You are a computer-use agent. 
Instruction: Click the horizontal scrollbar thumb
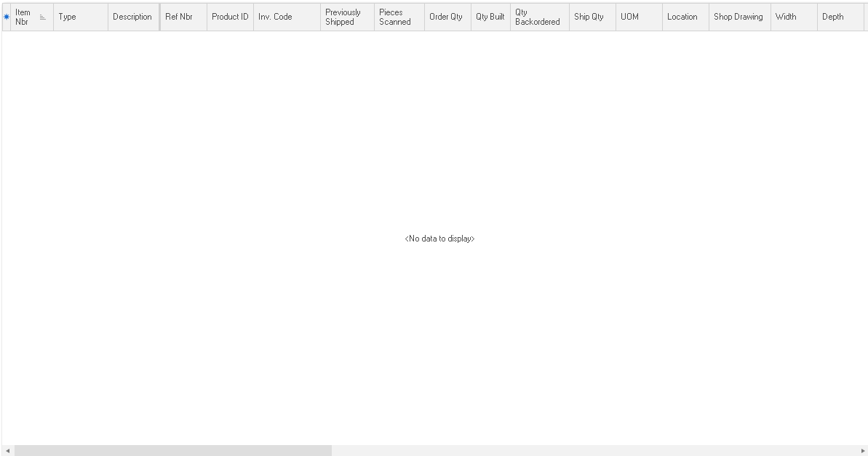172,451
